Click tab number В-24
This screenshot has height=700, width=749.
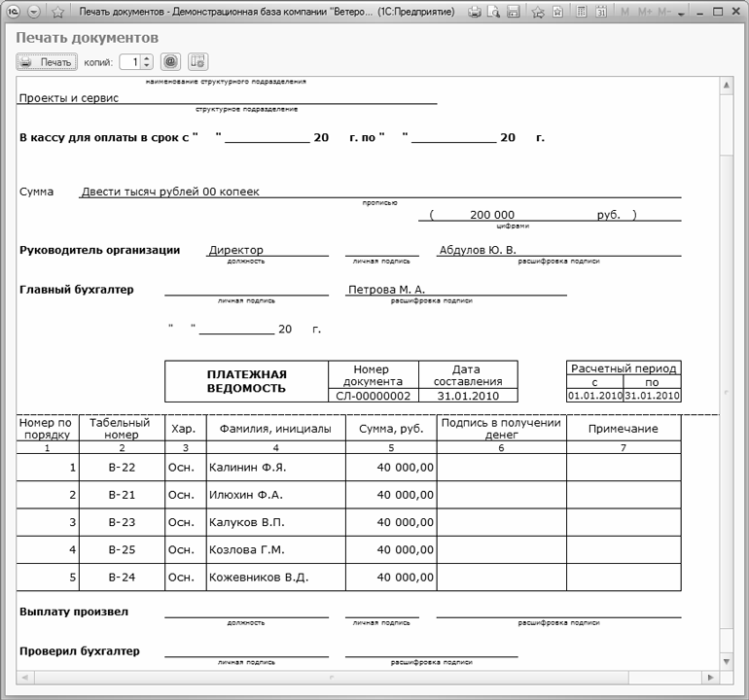(122, 577)
